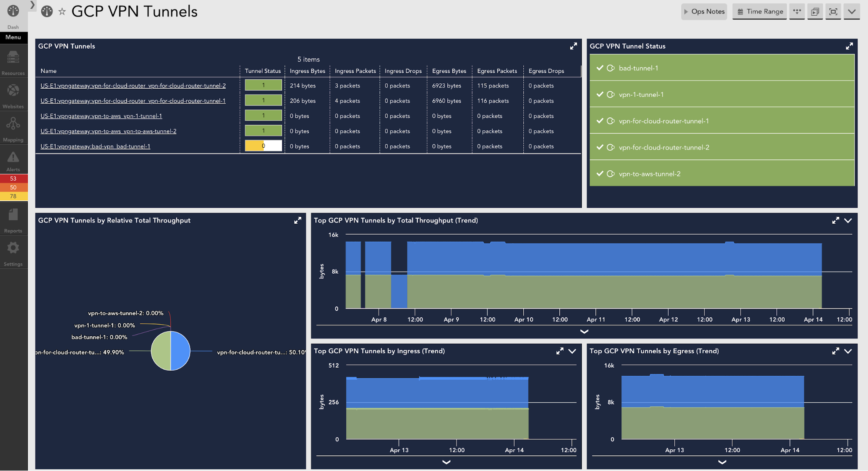868x471 pixels.
Task: Expand the Total Throughput Trend widget
Action: (835, 220)
